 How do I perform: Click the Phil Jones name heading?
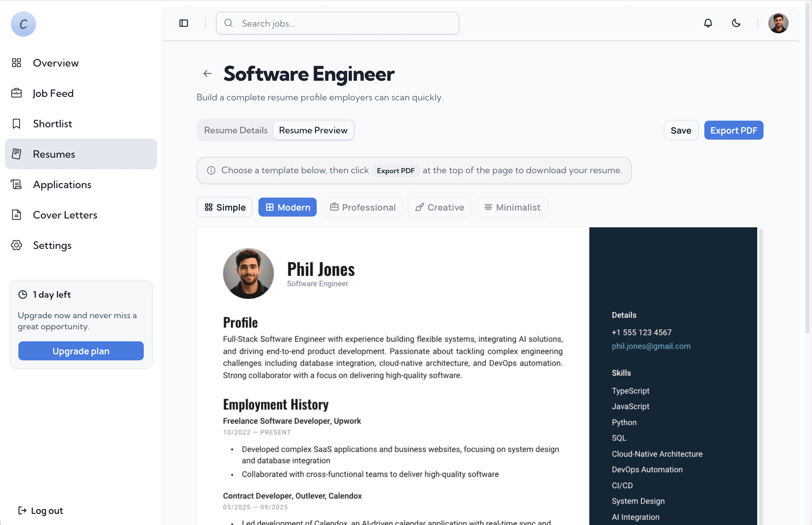pos(321,269)
